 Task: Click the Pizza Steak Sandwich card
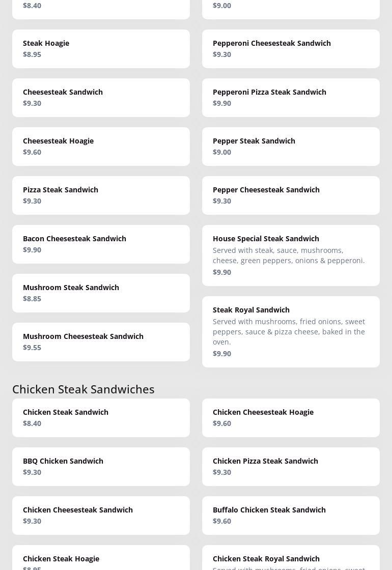coord(101,195)
